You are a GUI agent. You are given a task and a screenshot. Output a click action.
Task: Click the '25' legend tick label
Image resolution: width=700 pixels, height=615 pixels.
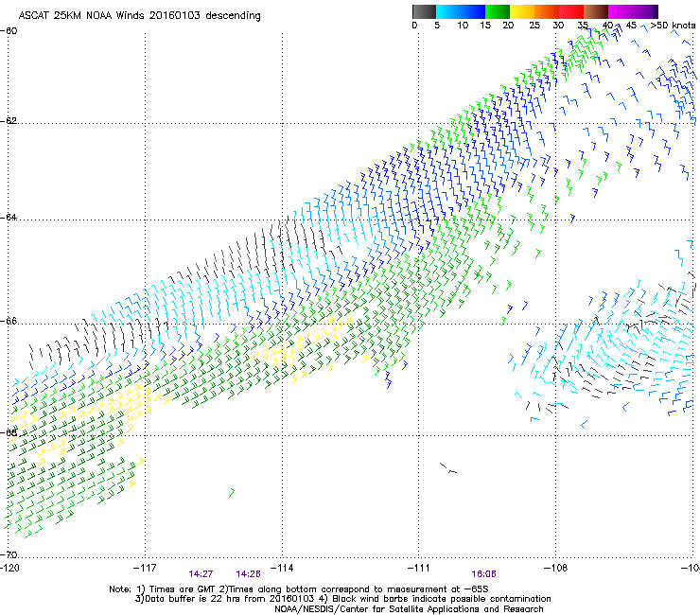point(534,25)
